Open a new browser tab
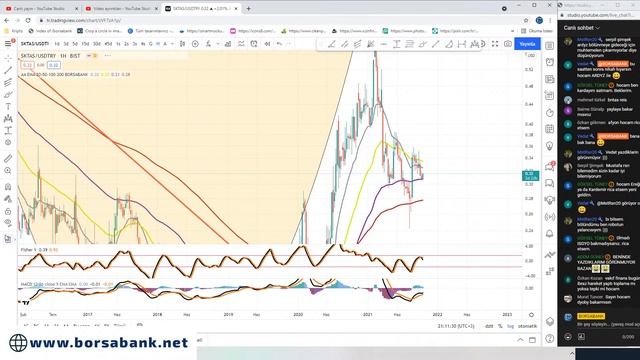 point(248,8)
